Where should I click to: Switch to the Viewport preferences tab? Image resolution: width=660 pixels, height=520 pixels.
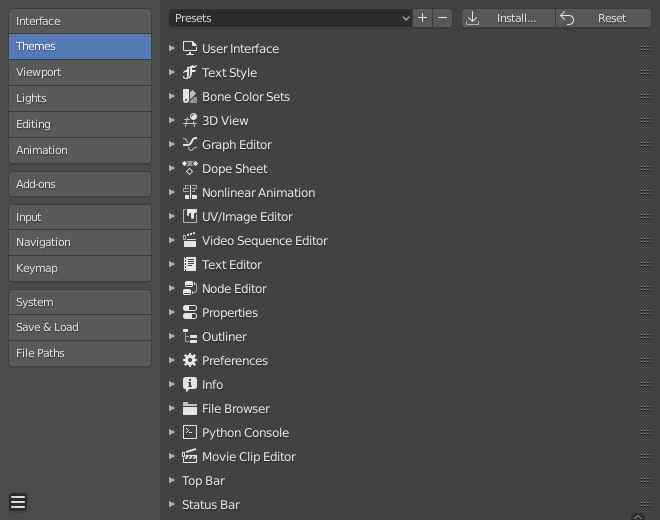(x=80, y=72)
